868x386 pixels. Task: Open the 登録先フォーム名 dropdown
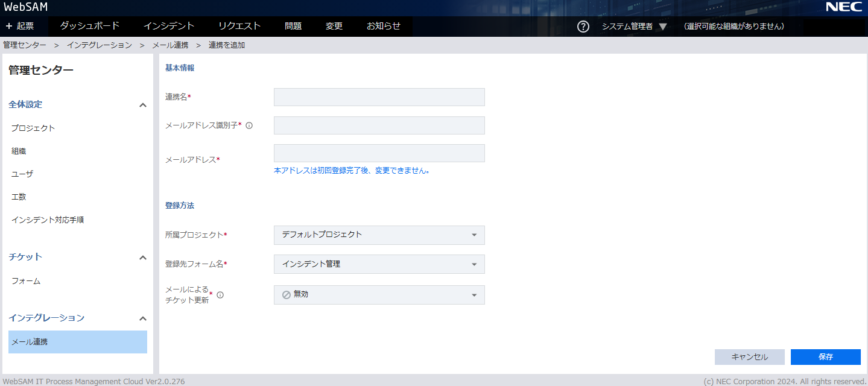(379, 264)
